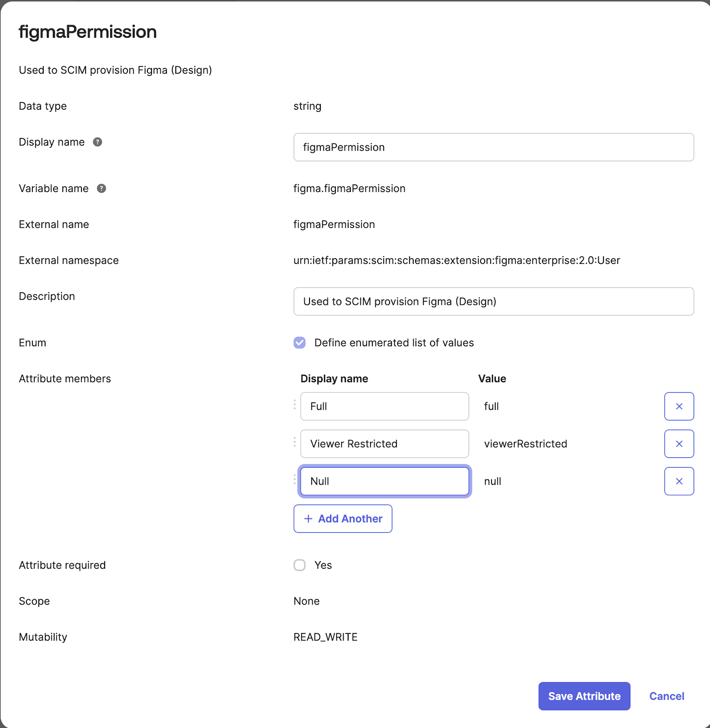
Task: Click the plus icon on Add Another
Action: point(308,519)
